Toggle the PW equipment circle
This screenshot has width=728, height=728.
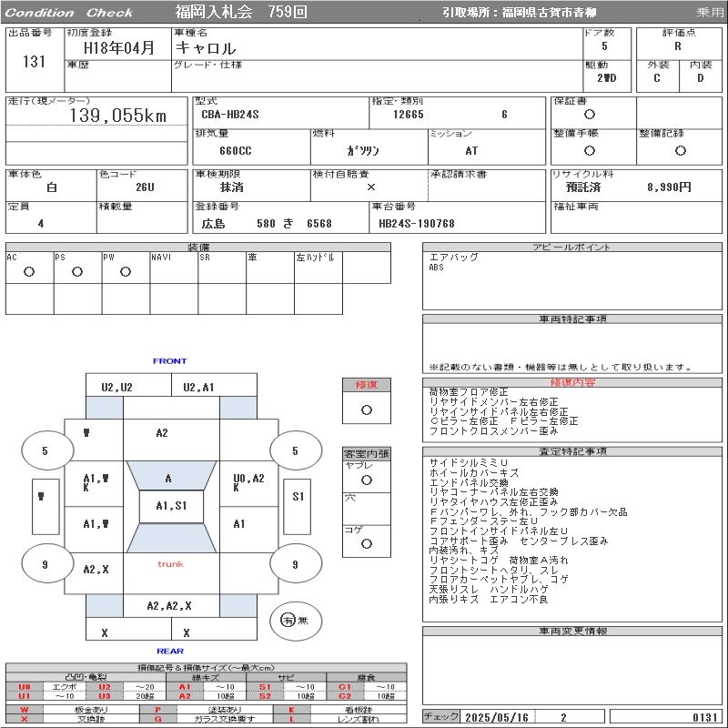[x=125, y=272]
